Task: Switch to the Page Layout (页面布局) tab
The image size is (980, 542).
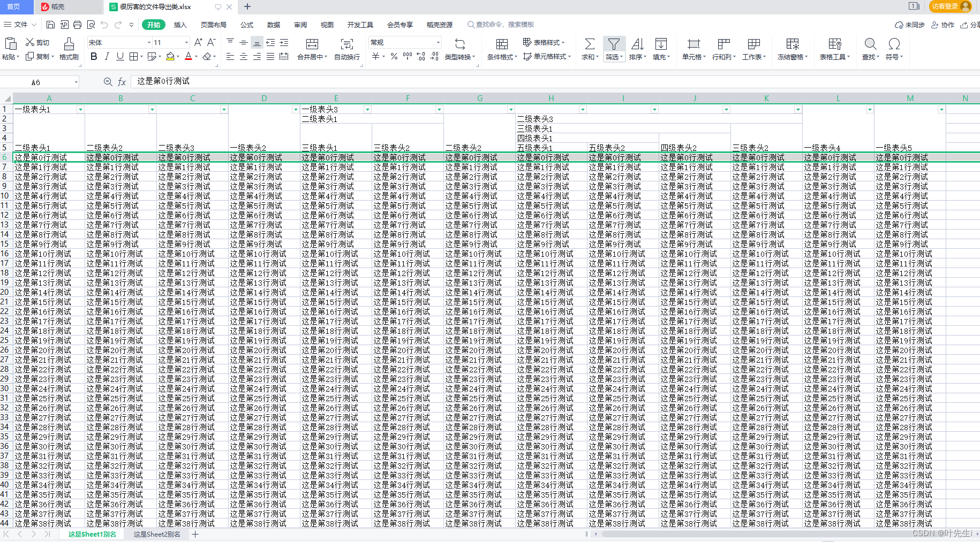Action: click(214, 25)
